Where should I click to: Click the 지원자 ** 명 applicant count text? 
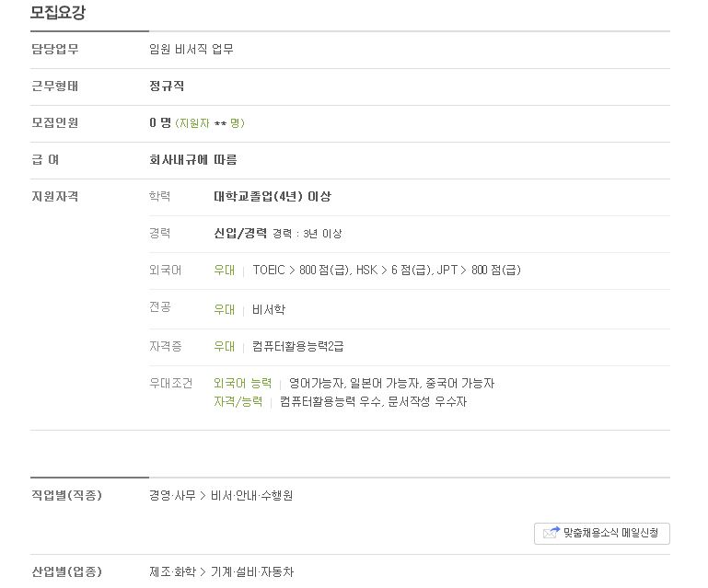tap(210, 123)
